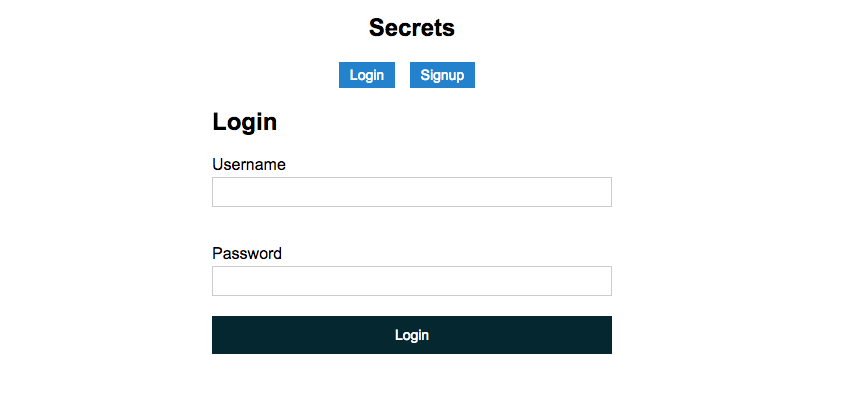This screenshot has width=853, height=413.
Task: Select the Login tab above the form
Action: [x=367, y=75]
